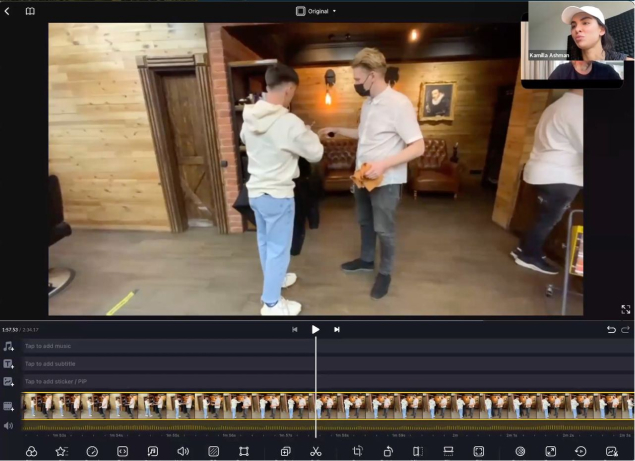Open the blur mosaic tool
Viewport: 635px width, 461px height.
(520, 452)
